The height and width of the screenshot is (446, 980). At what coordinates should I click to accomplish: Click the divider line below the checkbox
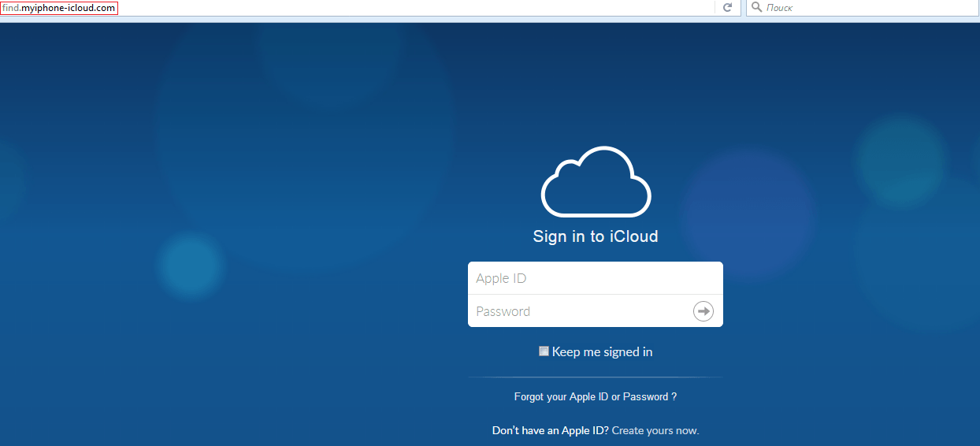click(595, 377)
